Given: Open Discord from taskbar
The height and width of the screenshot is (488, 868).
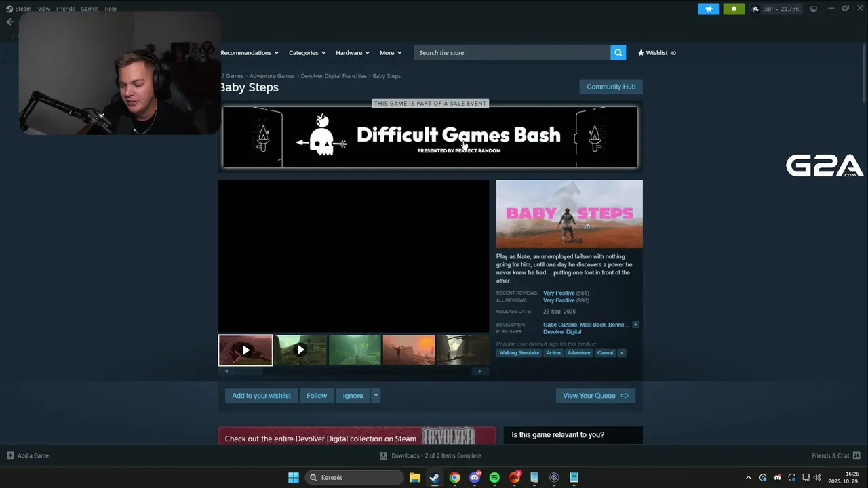Looking at the screenshot, I should pos(475,478).
